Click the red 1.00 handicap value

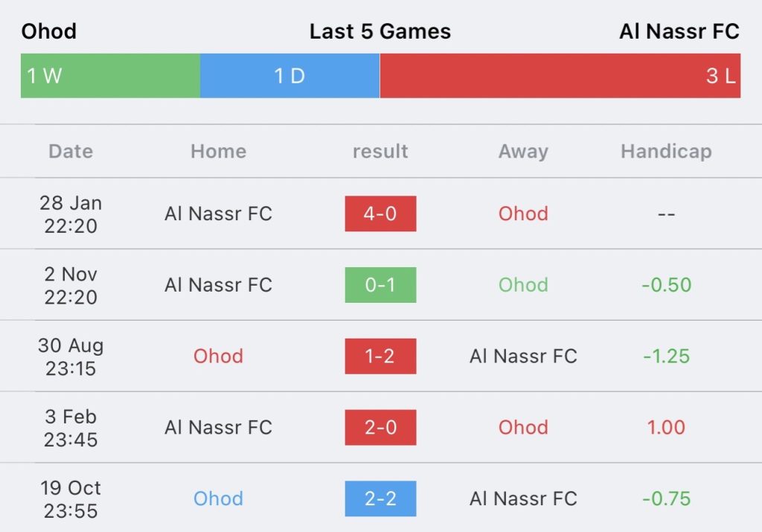(666, 427)
